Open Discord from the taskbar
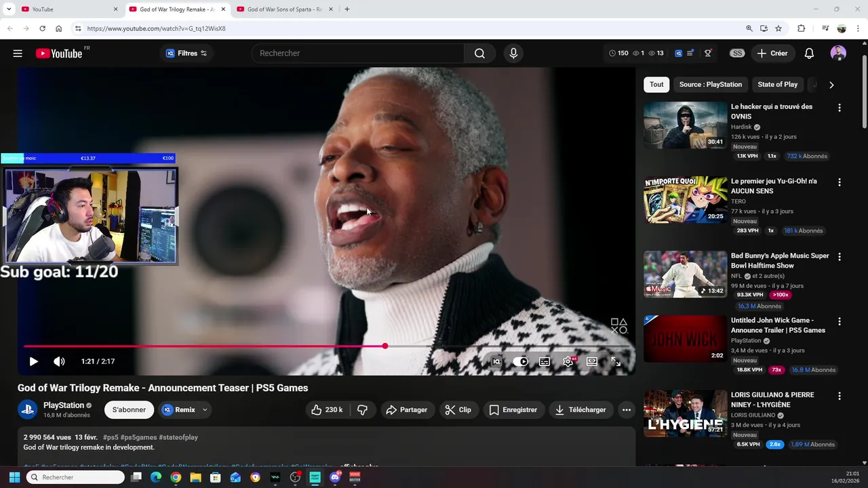This screenshot has height=488, width=868. pos(335,478)
